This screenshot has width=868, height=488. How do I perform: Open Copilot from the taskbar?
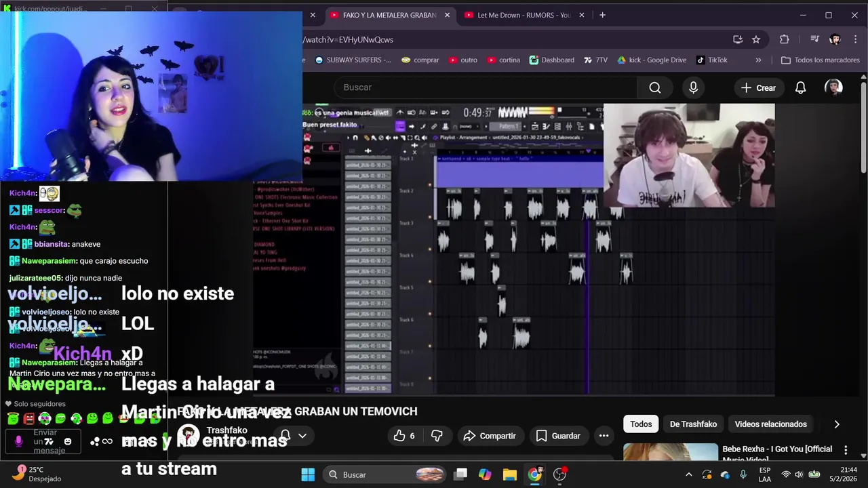pyautogui.click(x=485, y=474)
